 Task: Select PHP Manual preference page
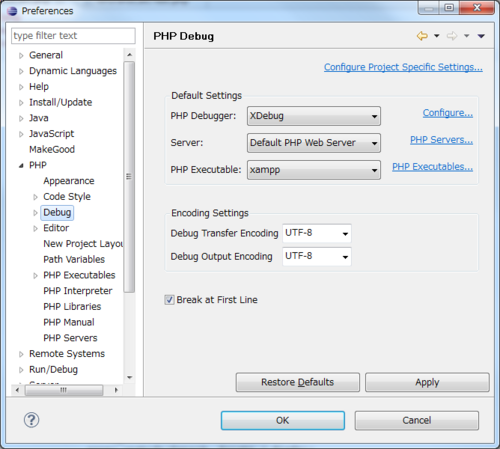69,322
